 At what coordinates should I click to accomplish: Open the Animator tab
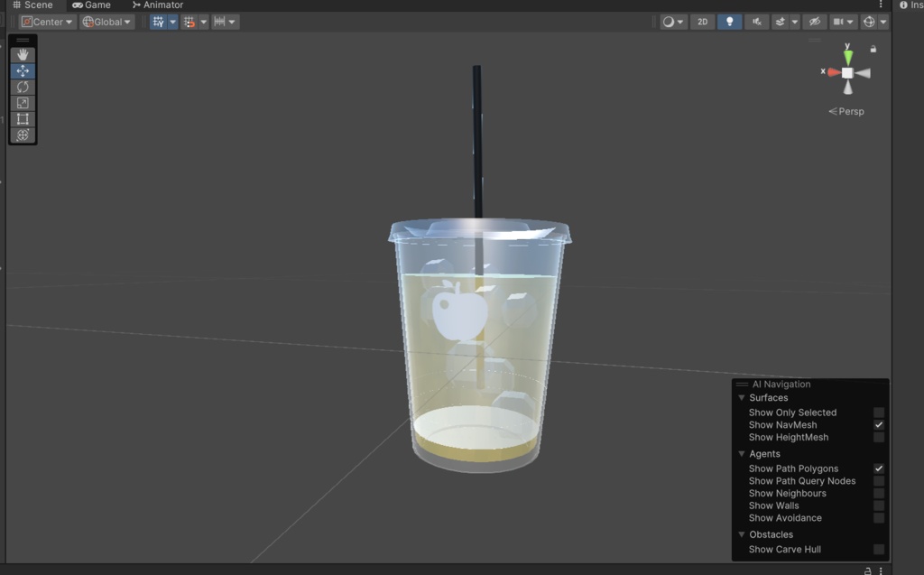coord(157,5)
